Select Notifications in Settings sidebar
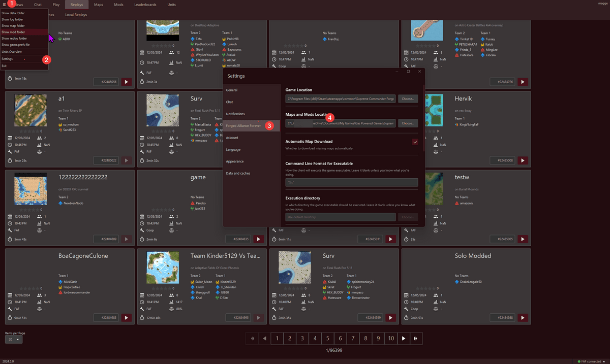Screen dimensions: 610x364 (252, 114)
